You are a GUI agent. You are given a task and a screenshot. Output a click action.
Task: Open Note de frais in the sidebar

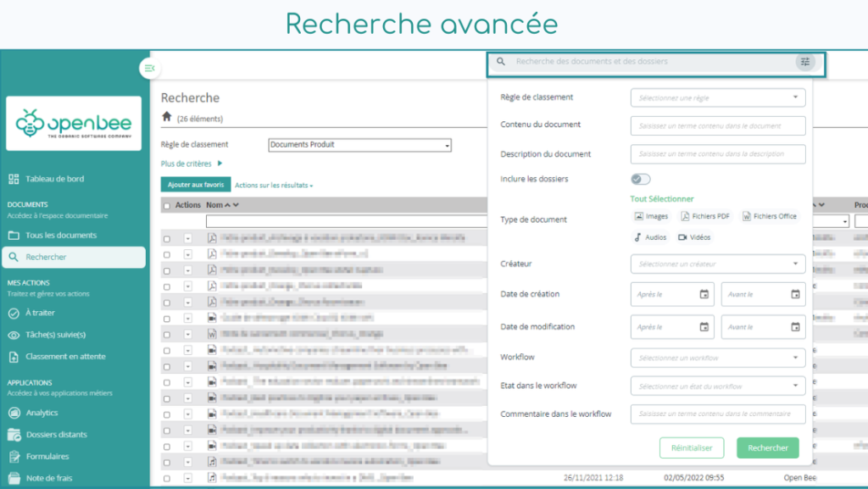[47, 479]
